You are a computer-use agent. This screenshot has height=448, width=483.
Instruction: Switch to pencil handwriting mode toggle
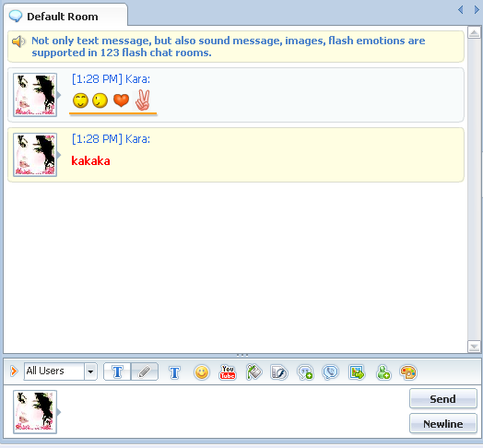[145, 371]
